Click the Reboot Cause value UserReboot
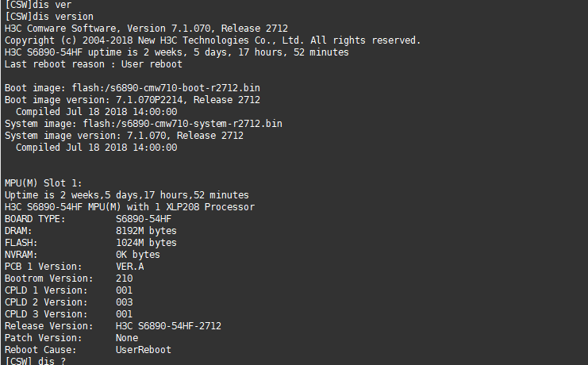 143,350
